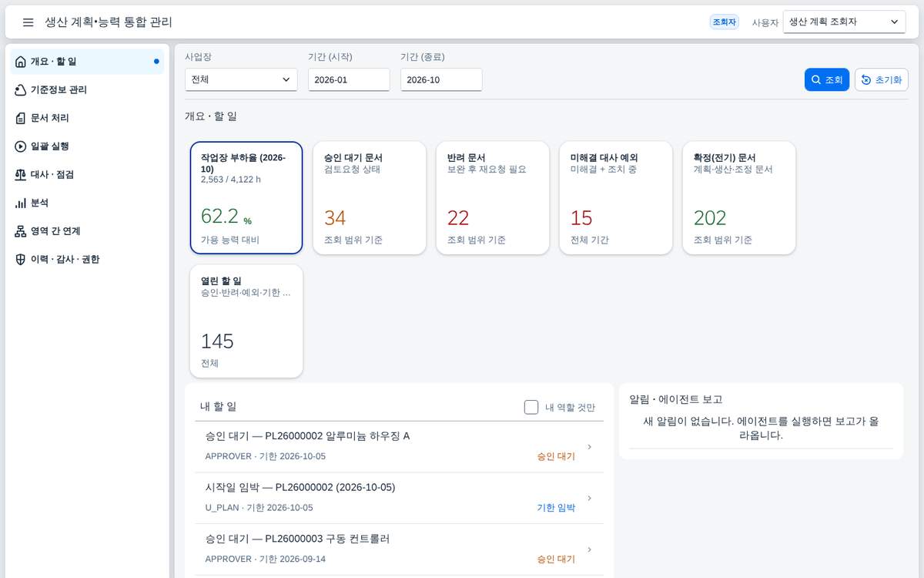Switch to 분석 menu

pyautogui.click(x=87, y=203)
